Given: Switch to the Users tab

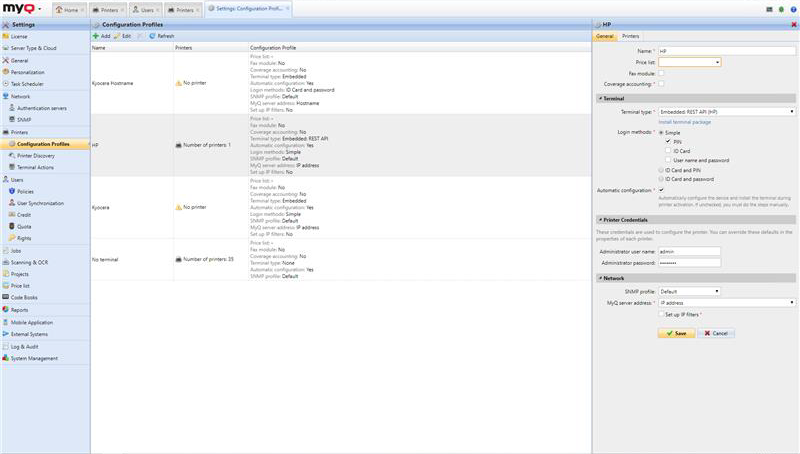Looking at the screenshot, I should [143, 9].
